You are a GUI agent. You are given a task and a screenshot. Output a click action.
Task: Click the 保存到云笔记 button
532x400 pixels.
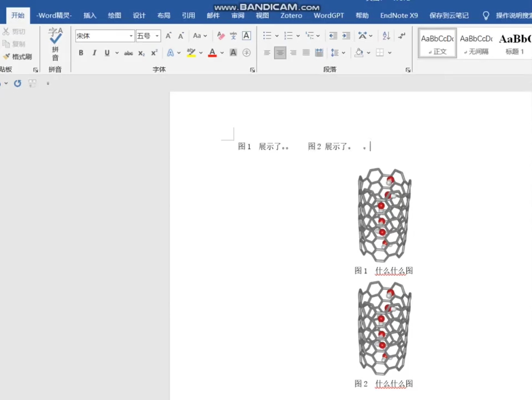[449, 15]
